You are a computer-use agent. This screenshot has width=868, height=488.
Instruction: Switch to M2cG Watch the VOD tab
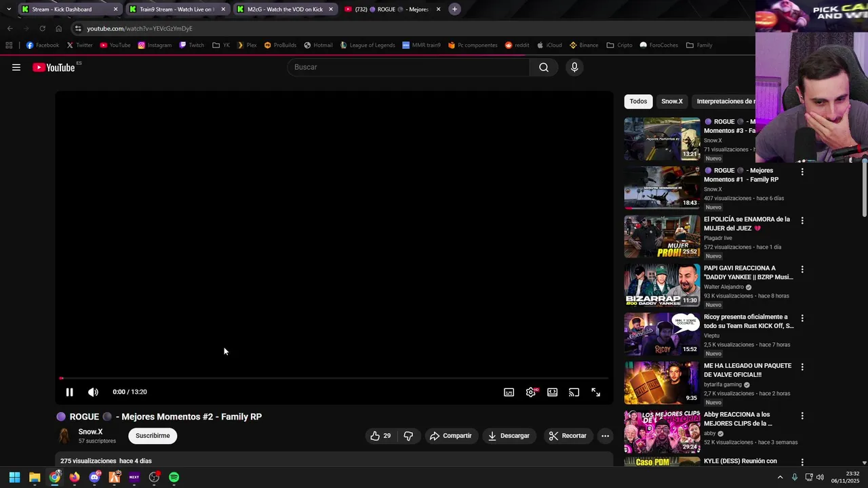(x=285, y=9)
